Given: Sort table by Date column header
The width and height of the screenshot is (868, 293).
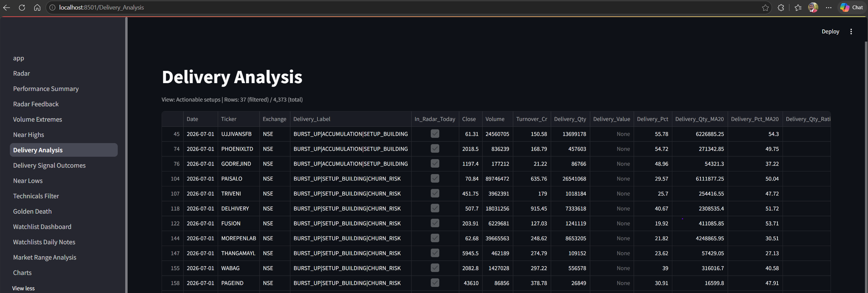Looking at the screenshot, I should tap(200, 119).
